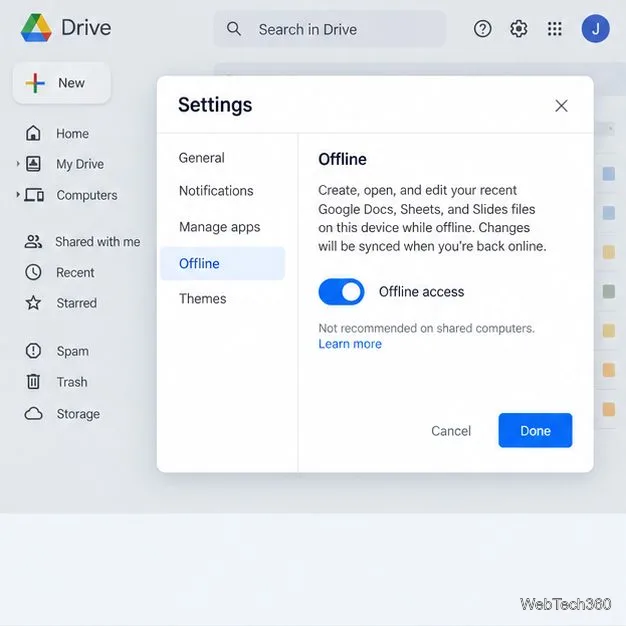This screenshot has height=626, width=626.
Task: Turn off the Offline access toggle
Action: pos(341,292)
